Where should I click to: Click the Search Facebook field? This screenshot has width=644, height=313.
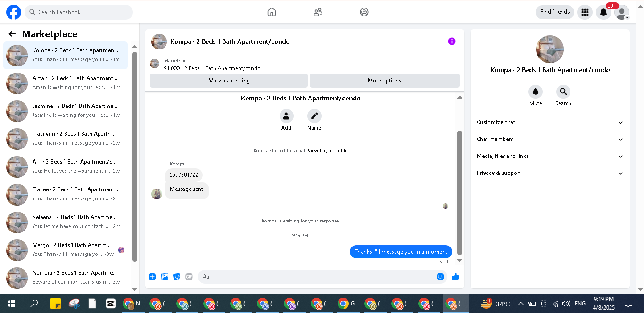coord(79,12)
